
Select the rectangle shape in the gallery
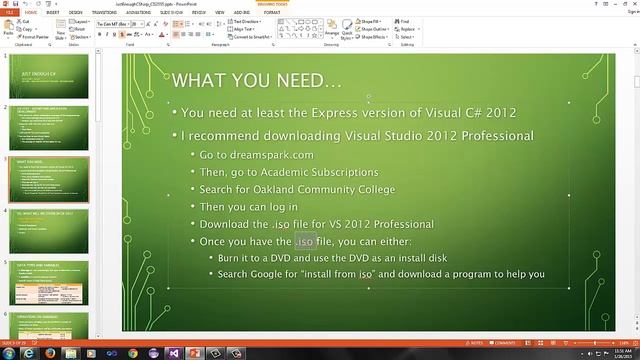pyautogui.click(x=301, y=22)
